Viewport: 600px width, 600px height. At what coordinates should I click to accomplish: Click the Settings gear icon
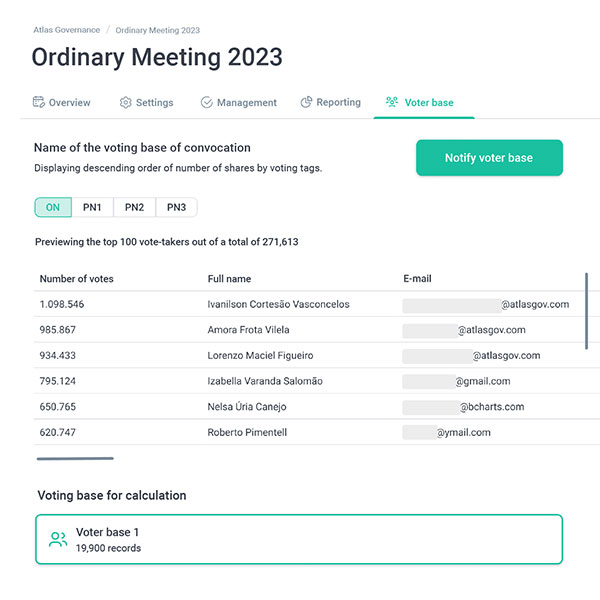(126, 103)
